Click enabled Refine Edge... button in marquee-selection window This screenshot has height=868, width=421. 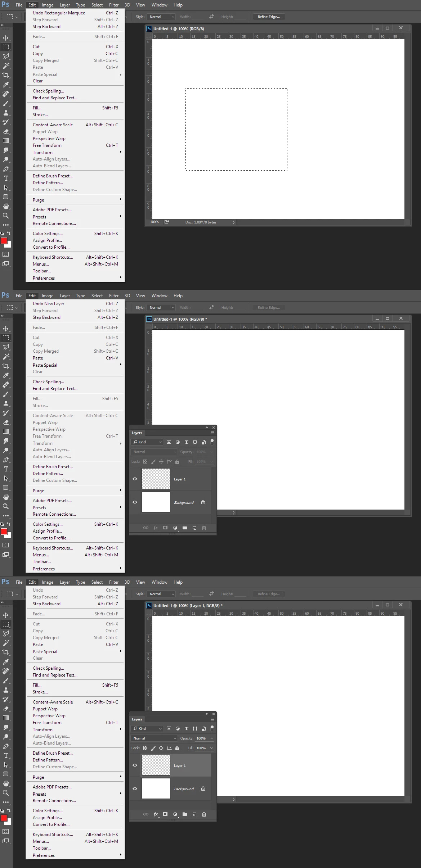269,17
